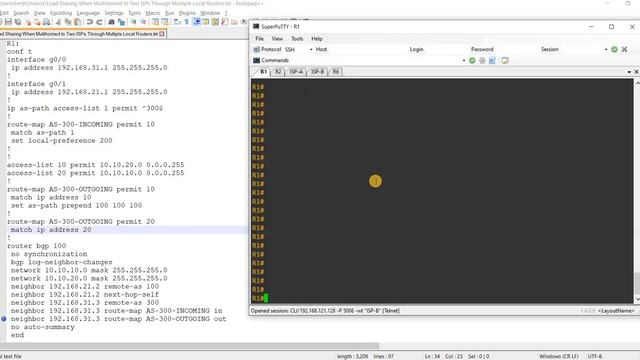Switch to the R2 session tab
The height and width of the screenshot is (360, 640).
coord(278,72)
